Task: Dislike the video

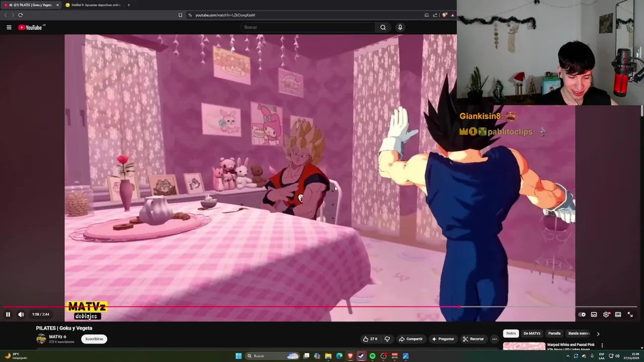Action: point(387,339)
